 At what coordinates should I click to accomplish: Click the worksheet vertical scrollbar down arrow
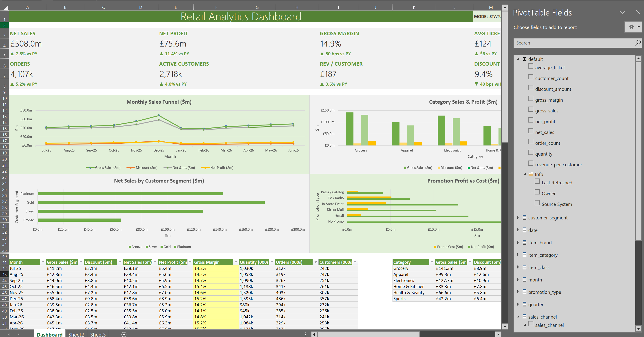coord(505,326)
